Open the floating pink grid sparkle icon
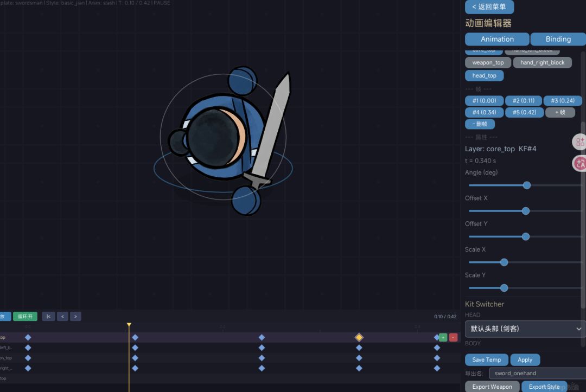Viewport: 586px width, 392px height. 579,142
